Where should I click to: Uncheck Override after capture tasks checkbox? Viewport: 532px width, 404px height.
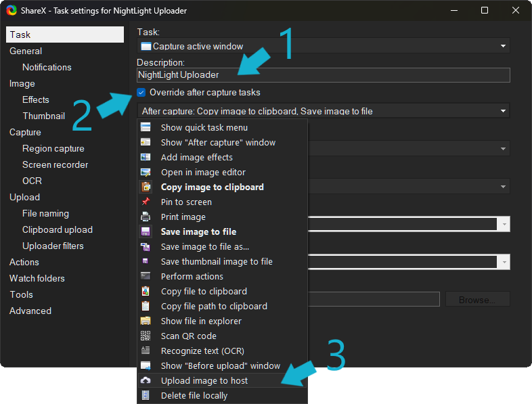point(141,93)
